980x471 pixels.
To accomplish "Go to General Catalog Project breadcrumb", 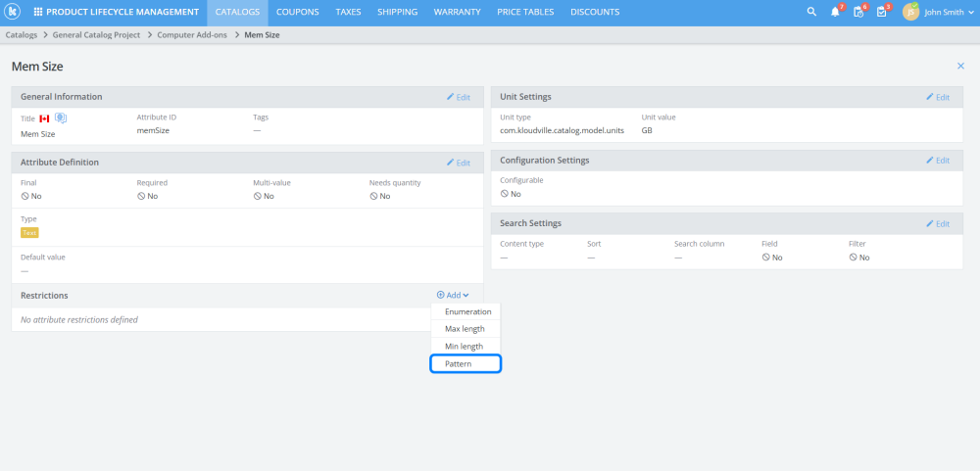I will (96, 35).
